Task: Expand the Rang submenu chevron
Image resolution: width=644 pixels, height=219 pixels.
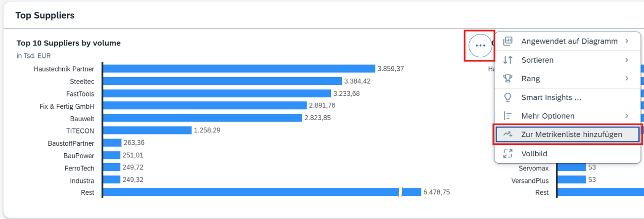Action: coord(627,79)
